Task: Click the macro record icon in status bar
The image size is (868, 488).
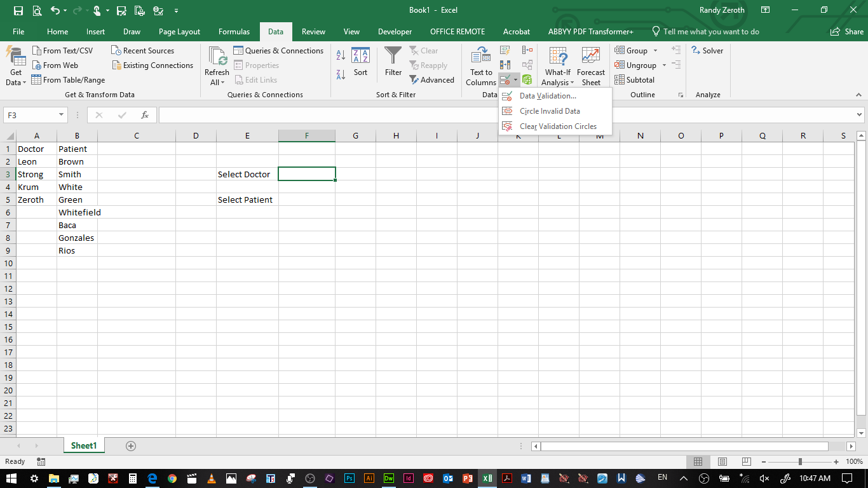Action: [41, 461]
